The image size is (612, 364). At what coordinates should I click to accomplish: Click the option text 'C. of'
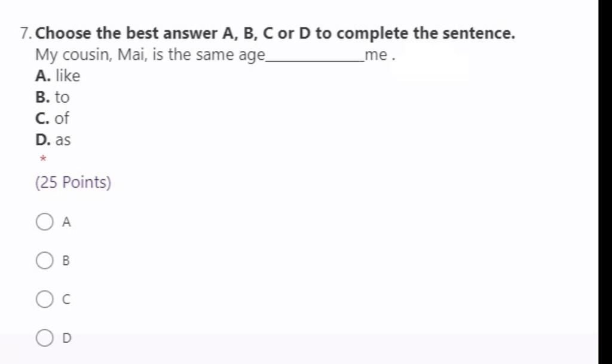52,118
